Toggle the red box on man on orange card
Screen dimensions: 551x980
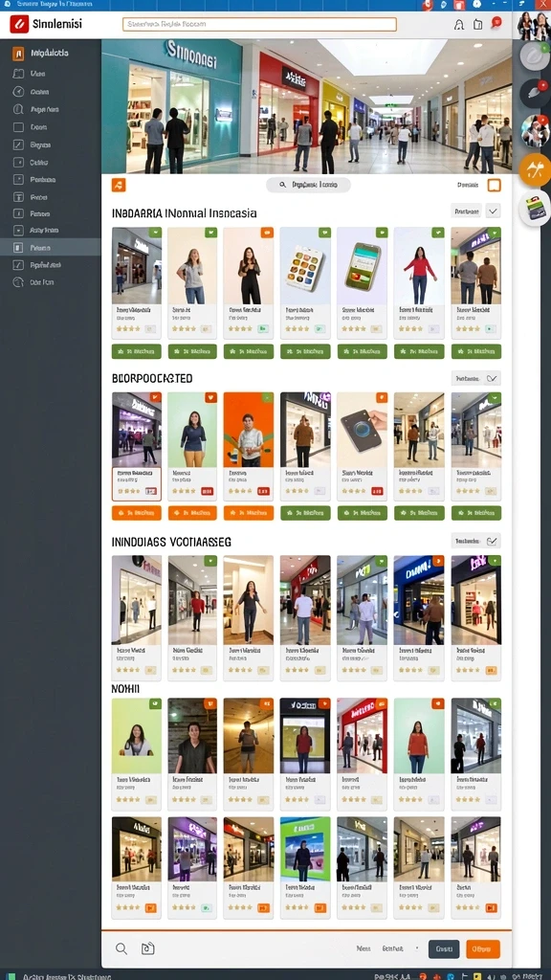[x=264, y=491]
